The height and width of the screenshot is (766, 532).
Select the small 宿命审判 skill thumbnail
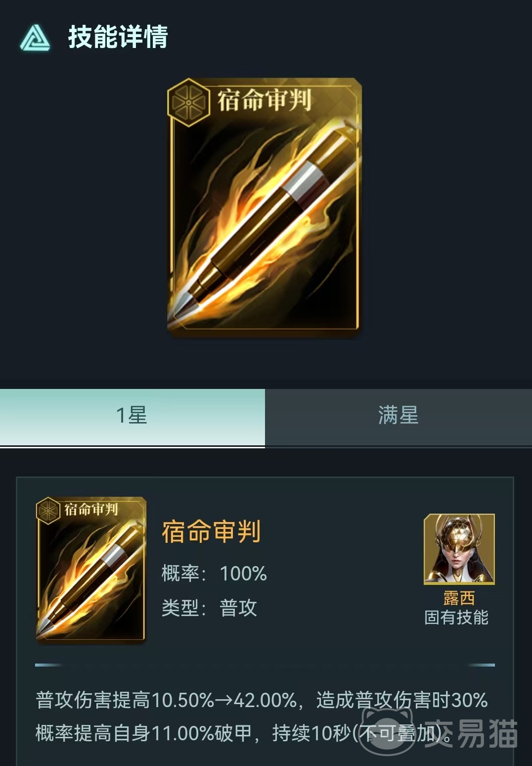(91, 570)
